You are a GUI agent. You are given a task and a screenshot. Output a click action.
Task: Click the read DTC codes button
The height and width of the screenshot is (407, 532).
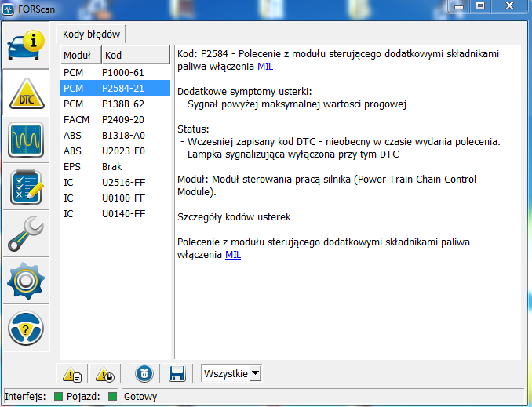click(x=73, y=374)
